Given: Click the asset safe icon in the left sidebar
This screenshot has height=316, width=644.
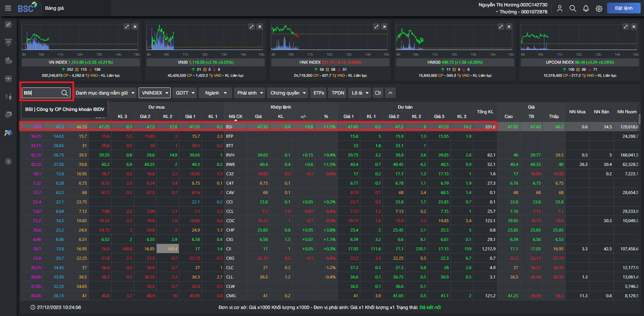Looking at the screenshot, I should pyautogui.click(x=8, y=78).
